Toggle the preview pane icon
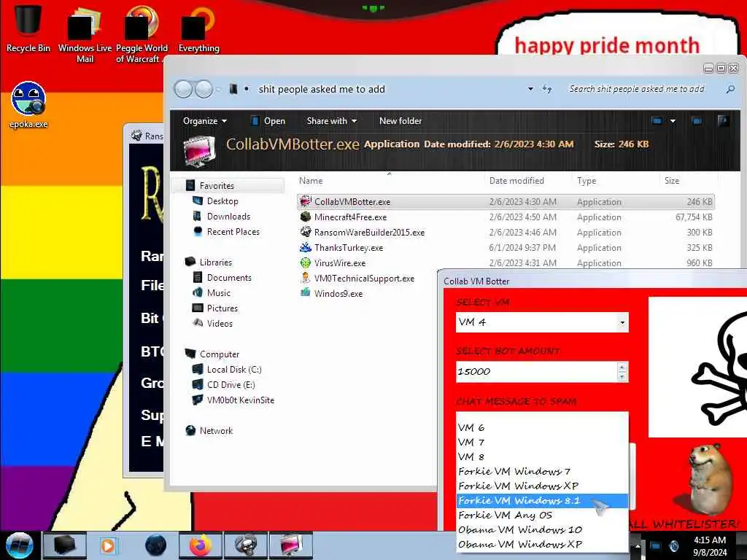Viewport: 747px width, 560px height. pos(697,121)
